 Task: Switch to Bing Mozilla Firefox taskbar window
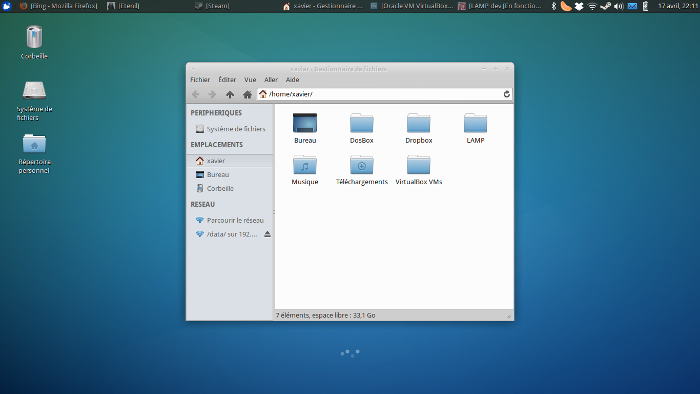(58, 6)
